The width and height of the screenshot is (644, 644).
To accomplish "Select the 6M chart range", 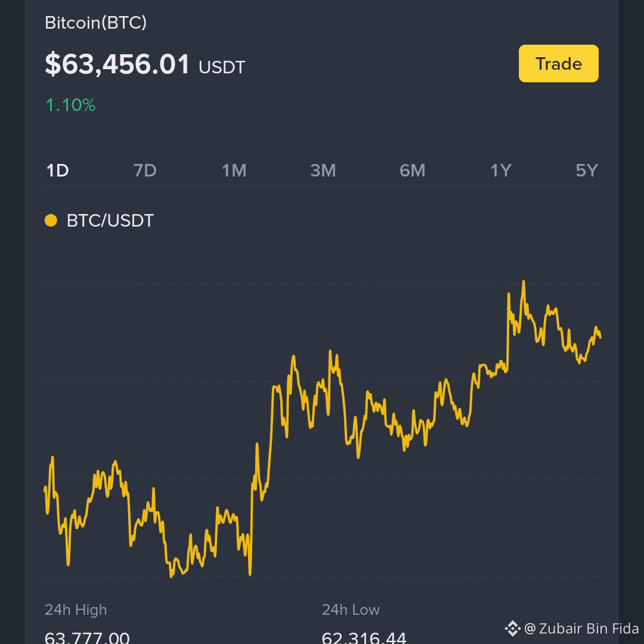I will [x=413, y=171].
